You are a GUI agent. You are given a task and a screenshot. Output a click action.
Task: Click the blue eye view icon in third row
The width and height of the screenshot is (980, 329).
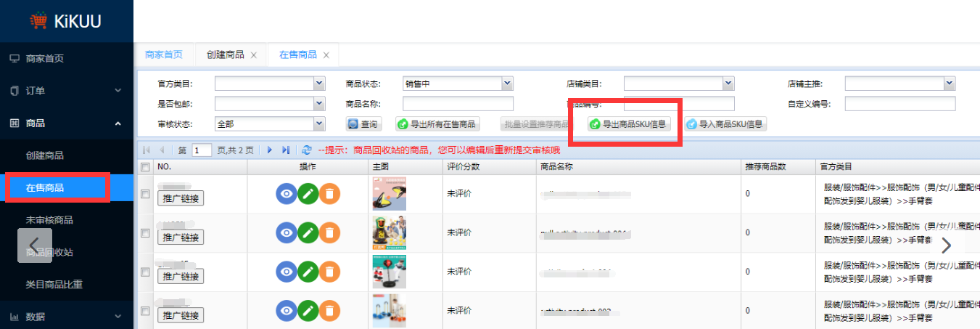point(287,272)
